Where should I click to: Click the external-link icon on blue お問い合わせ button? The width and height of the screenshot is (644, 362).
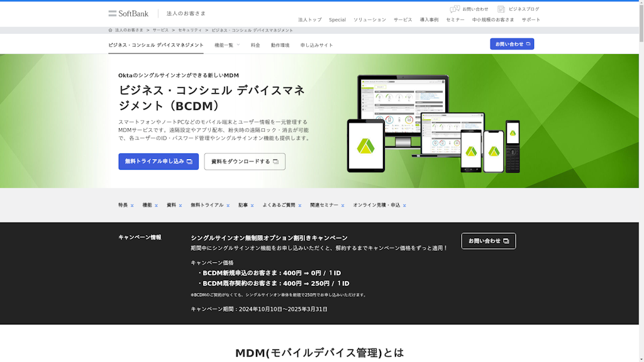(530, 43)
